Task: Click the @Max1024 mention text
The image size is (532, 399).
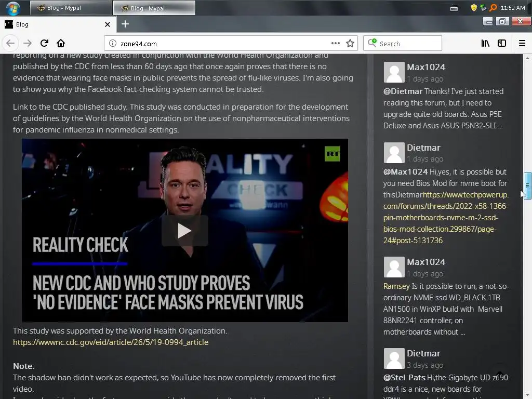Action: click(x=405, y=172)
